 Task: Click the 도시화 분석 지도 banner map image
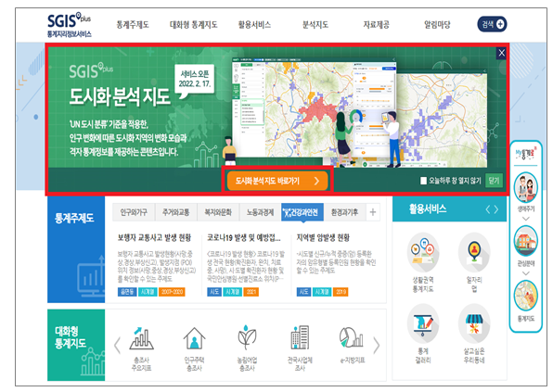coord(360,113)
